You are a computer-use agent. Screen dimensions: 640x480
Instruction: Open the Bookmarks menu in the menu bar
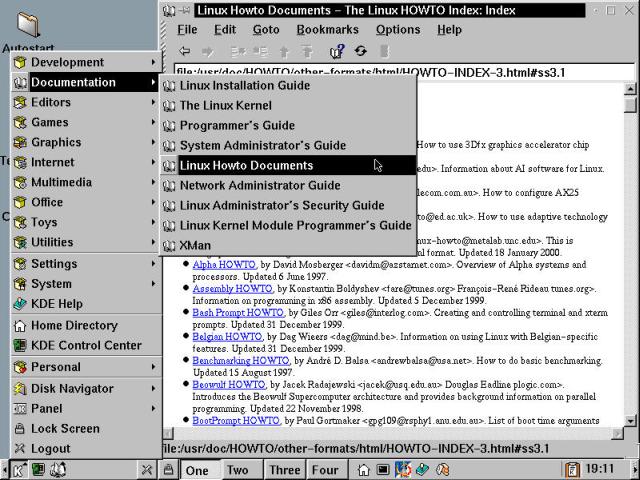[327, 29]
